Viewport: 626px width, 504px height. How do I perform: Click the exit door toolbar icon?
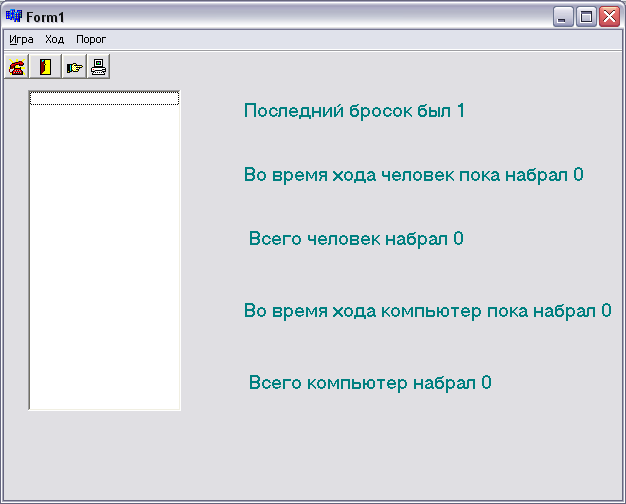(x=45, y=67)
